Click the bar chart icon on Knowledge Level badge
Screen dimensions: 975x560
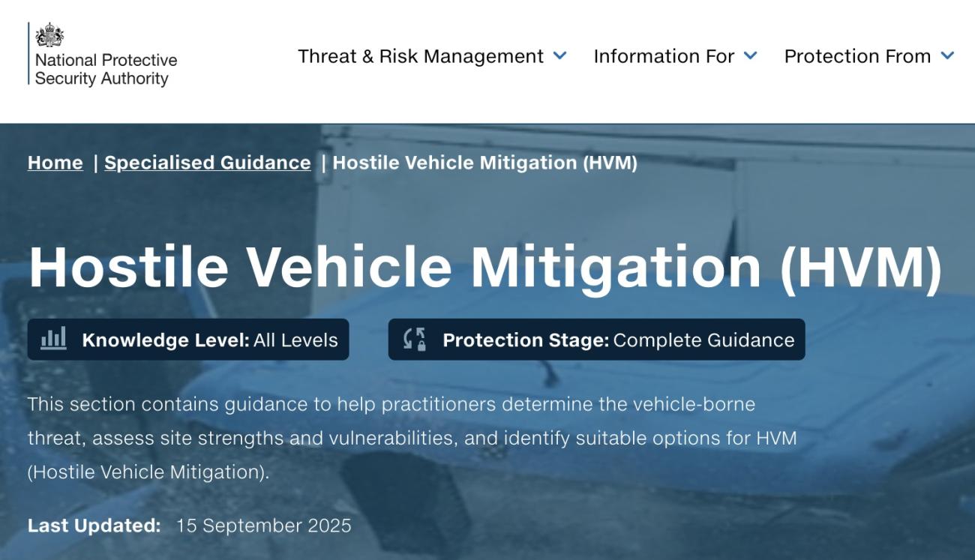pos(55,339)
